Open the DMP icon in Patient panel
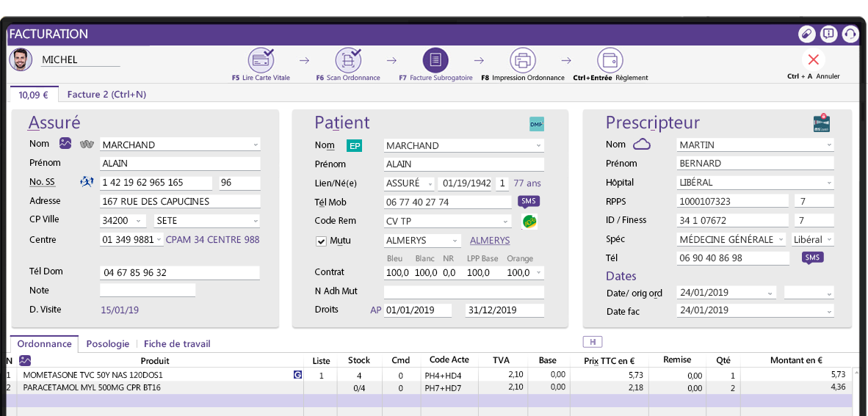868x416 pixels. tap(536, 125)
